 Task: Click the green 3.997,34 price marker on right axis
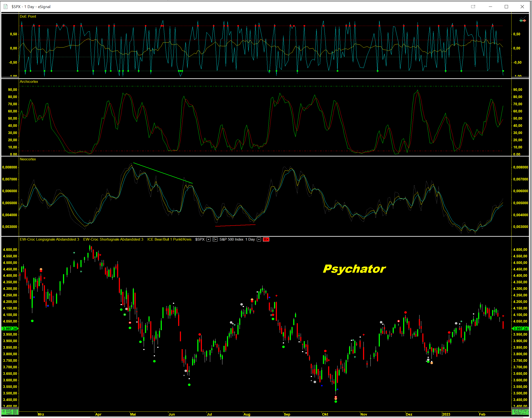520,328
